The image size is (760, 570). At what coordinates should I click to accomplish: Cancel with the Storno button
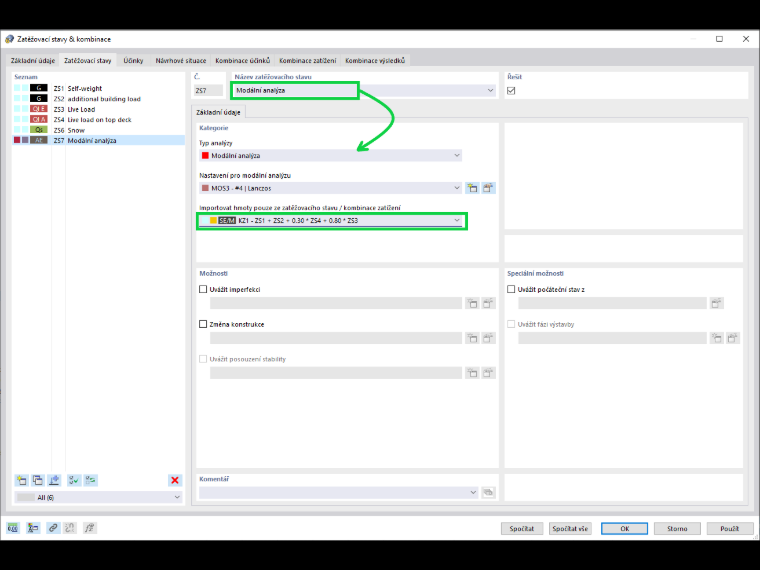click(x=677, y=528)
